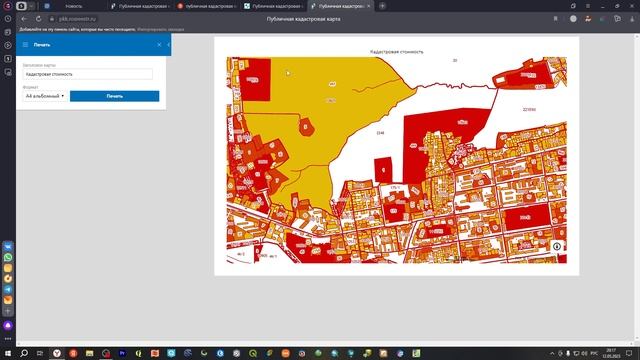Click the map title input field
640x360 pixels.
(x=88, y=74)
